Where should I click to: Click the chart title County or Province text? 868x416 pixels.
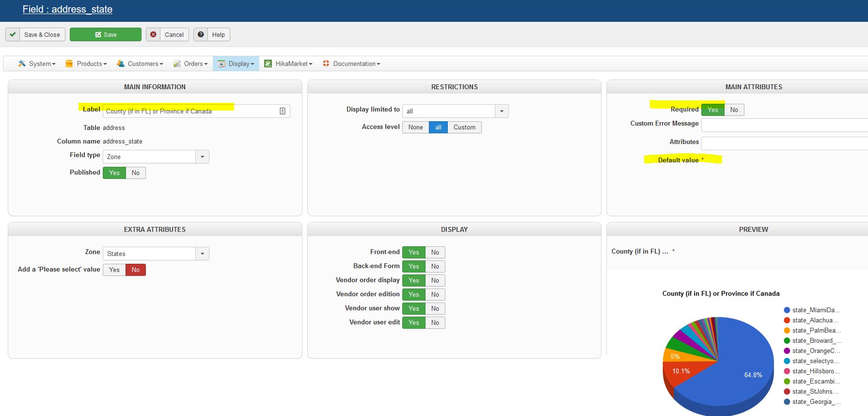(x=721, y=293)
